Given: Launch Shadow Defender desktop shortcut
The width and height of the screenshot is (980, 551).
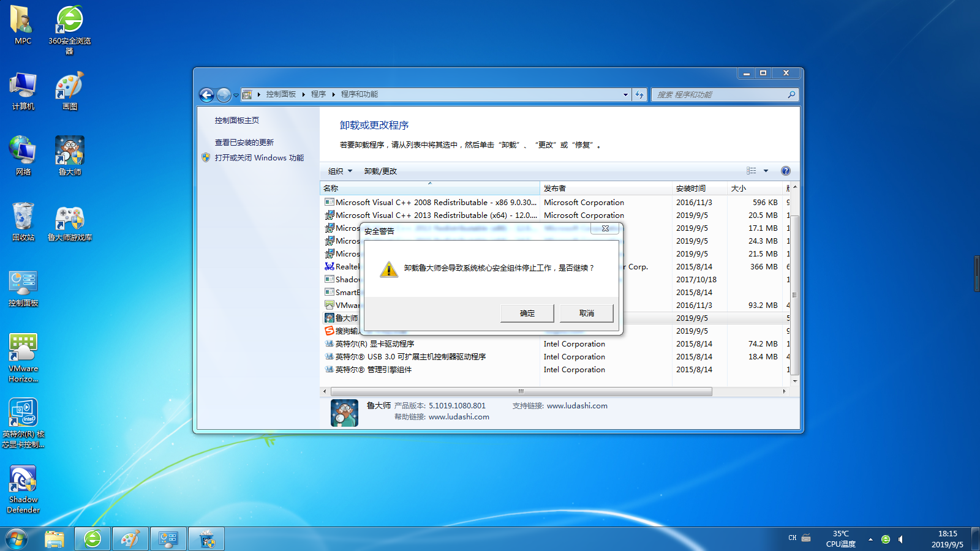Looking at the screenshot, I should coord(23,489).
